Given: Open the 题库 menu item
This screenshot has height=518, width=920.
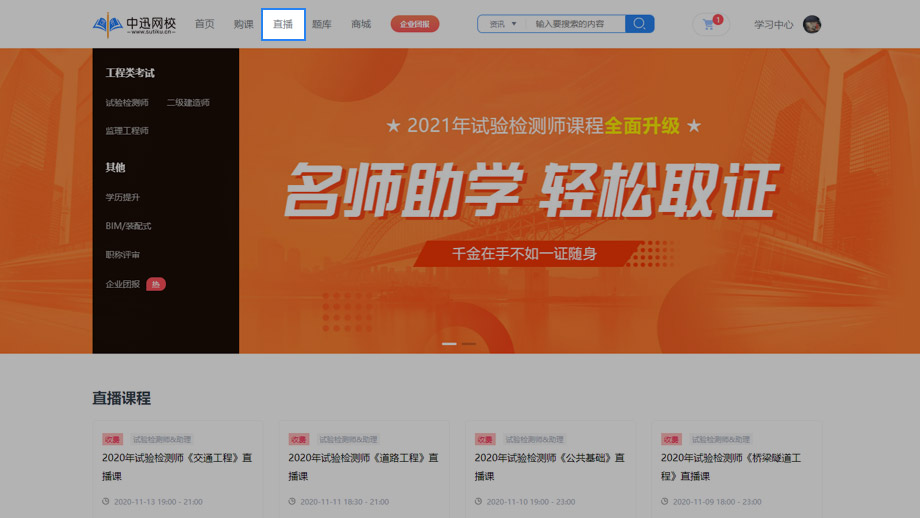Looking at the screenshot, I should pyautogui.click(x=321, y=24).
